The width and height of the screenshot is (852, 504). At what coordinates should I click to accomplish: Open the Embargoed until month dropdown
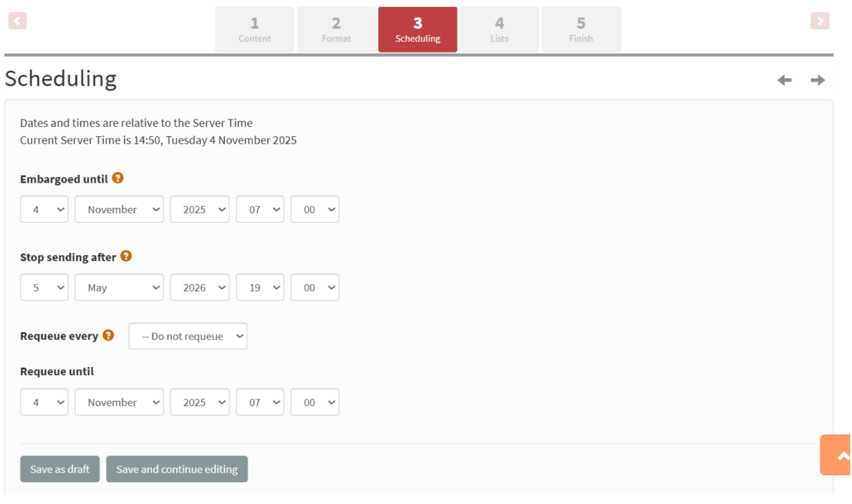point(119,209)
